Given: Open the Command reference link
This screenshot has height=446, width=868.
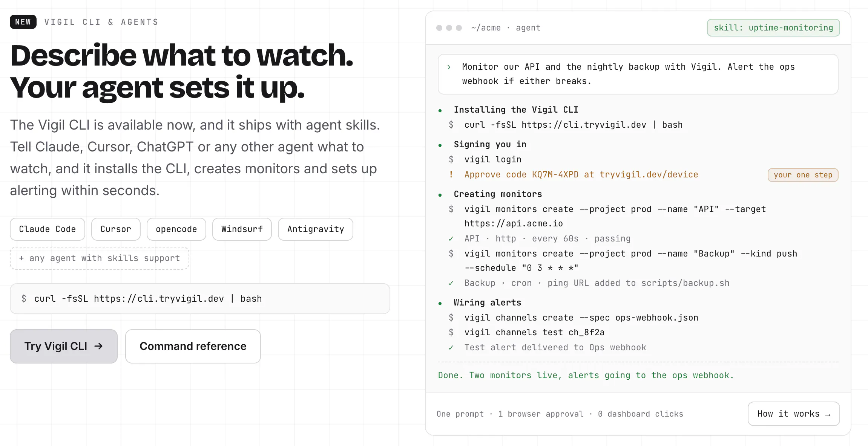Looking at the screenshot, I should [193, 346].
